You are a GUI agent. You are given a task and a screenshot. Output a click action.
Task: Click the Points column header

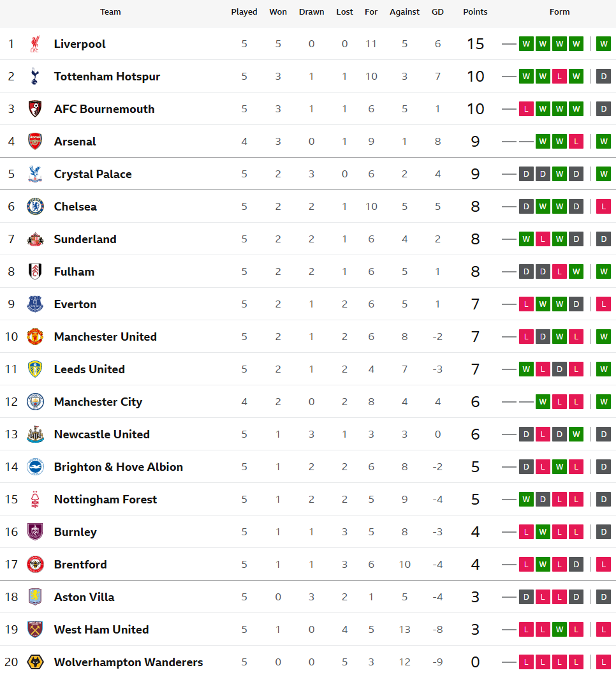pyautogui.click(x=475, y=12)
